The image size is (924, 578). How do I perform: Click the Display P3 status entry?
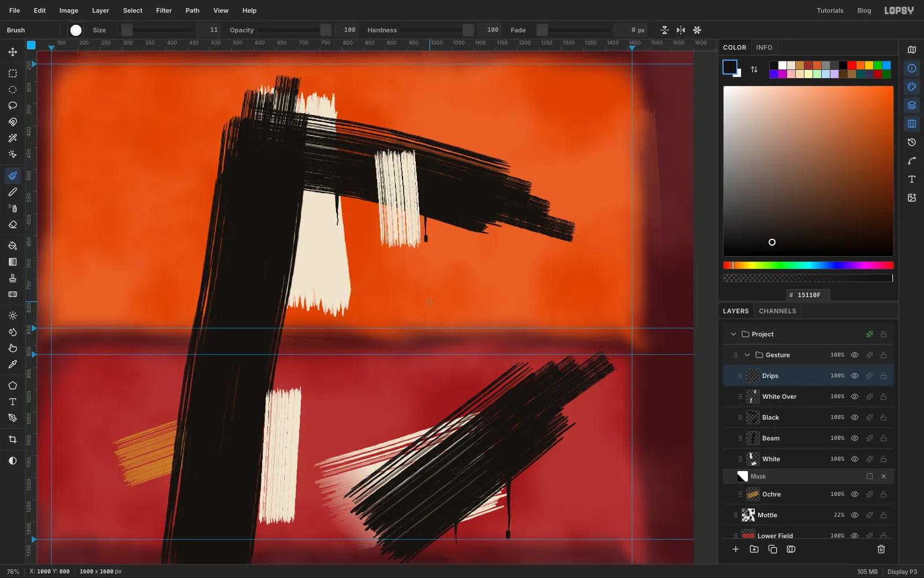pyautogui.click(x=902, y=572)
